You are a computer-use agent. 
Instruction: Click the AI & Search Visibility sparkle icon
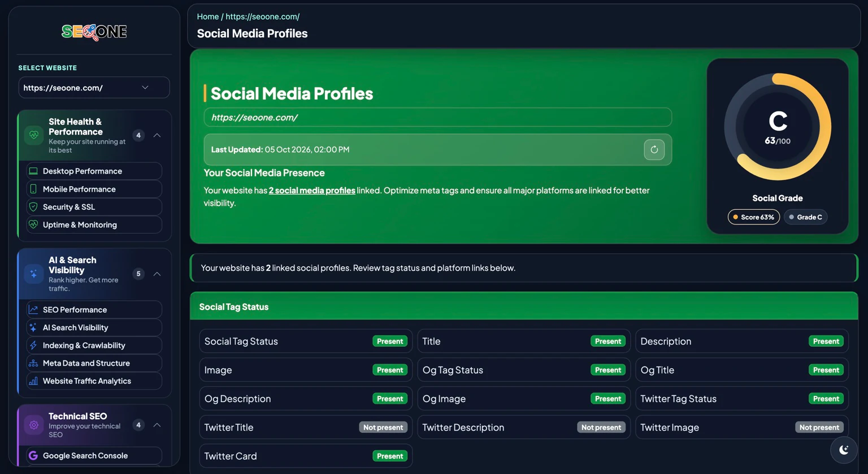click(x=34, y=274)
